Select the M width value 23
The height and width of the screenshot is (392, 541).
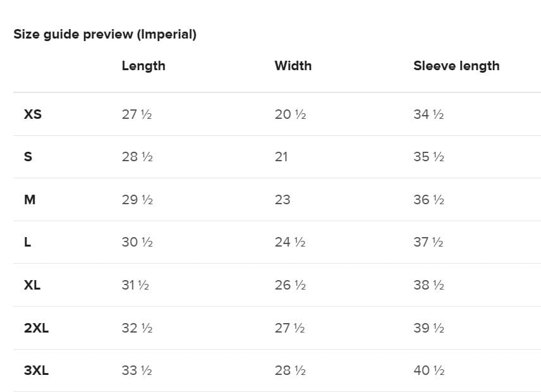[x=283, y=199]
